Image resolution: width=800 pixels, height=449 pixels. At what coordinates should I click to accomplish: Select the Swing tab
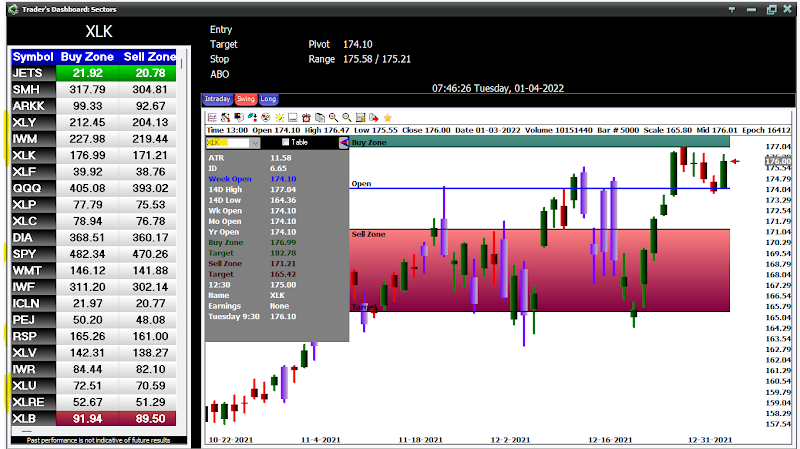245,99
